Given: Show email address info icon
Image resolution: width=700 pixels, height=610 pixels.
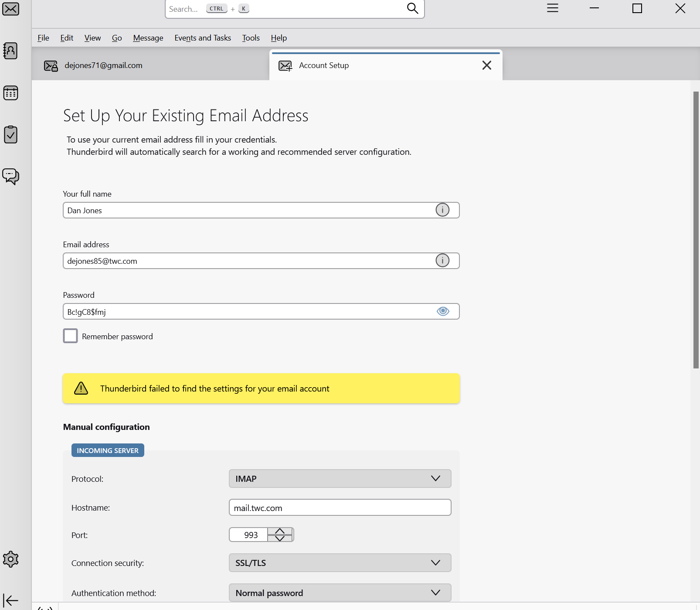Looking at the screenshot, I should [442, 261].
